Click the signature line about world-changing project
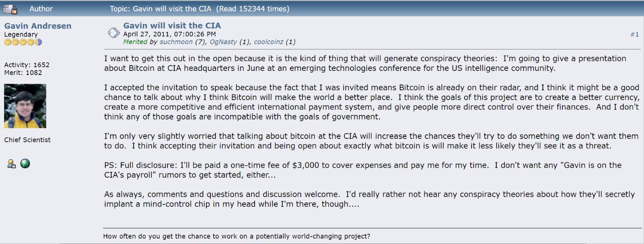The width and height of the screenshot is (644, 244). (236, 236)
